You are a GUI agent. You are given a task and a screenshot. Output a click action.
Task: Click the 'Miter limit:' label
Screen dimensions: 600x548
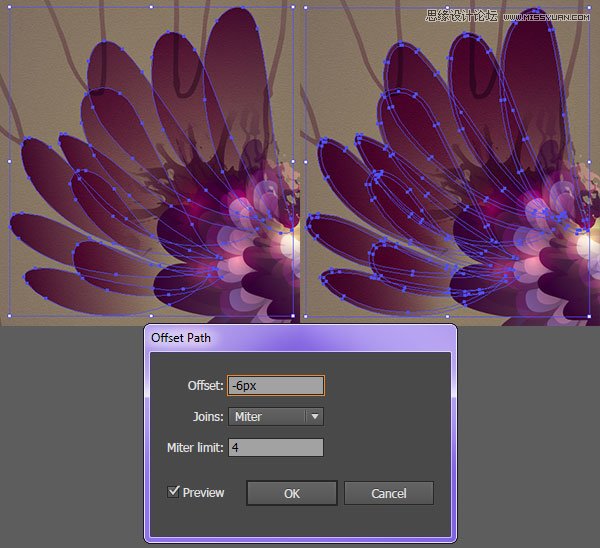tap(195, 447)
